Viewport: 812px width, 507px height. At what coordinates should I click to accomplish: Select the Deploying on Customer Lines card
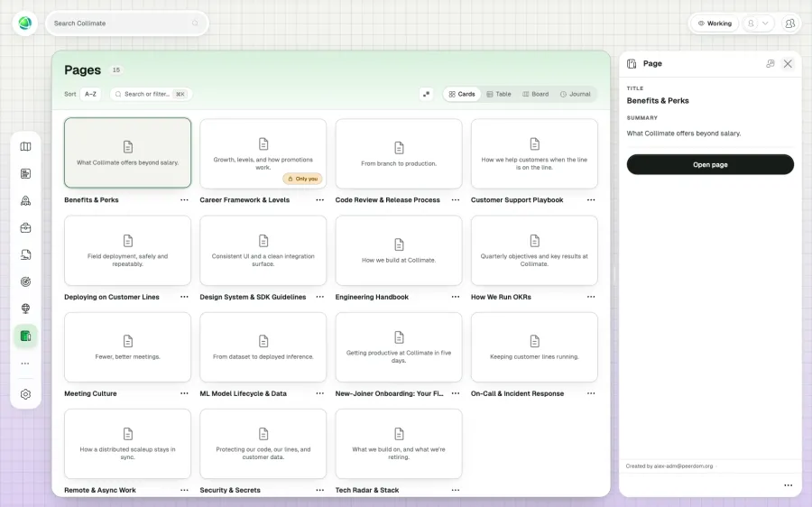(127, 251)
